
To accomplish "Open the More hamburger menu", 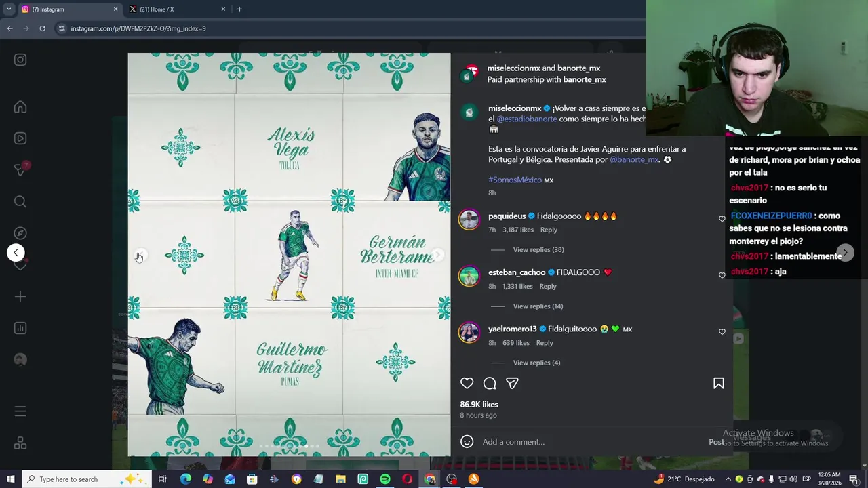I will (20, 411).
